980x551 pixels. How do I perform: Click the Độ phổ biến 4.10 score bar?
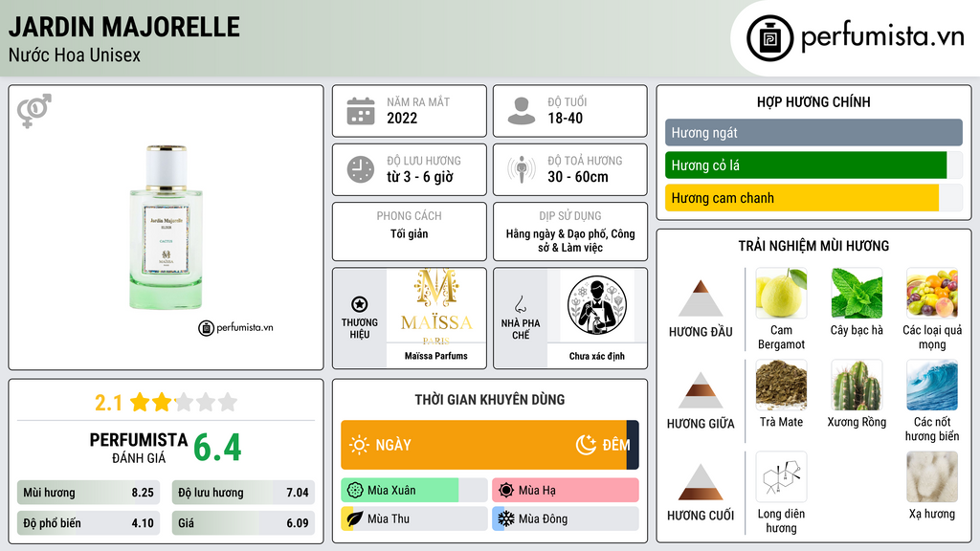click(89, 523)
